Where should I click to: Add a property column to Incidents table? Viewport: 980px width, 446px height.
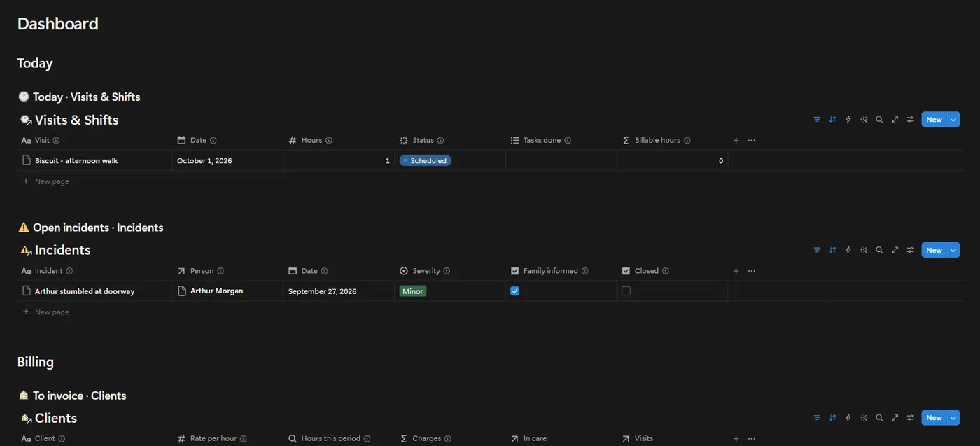click(736, 271)
